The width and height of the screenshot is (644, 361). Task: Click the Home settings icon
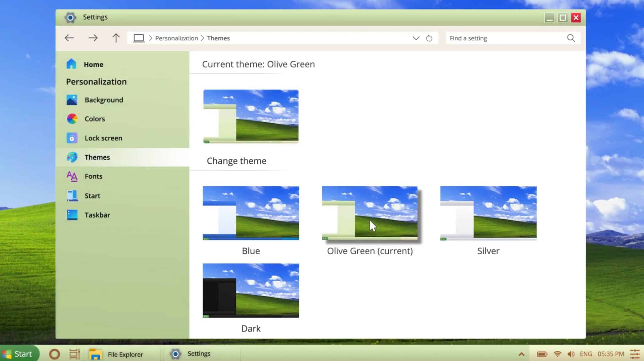(x=72, y=64)
